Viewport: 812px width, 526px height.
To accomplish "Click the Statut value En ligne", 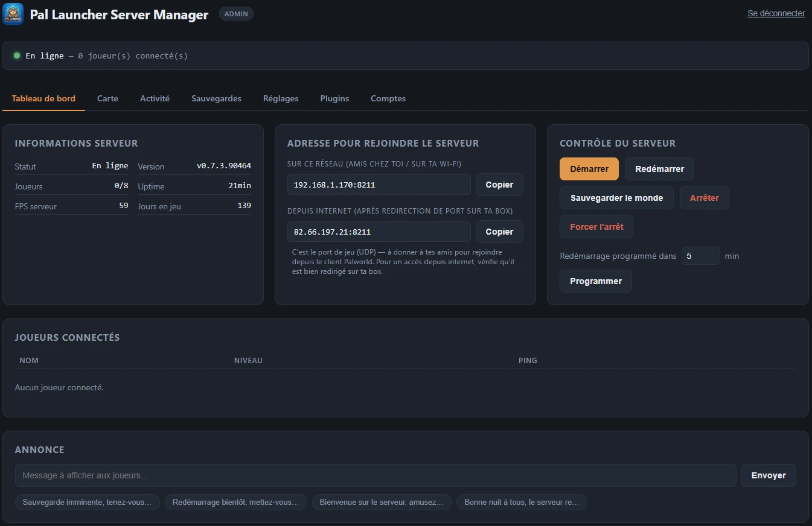I will coord(110,166).
